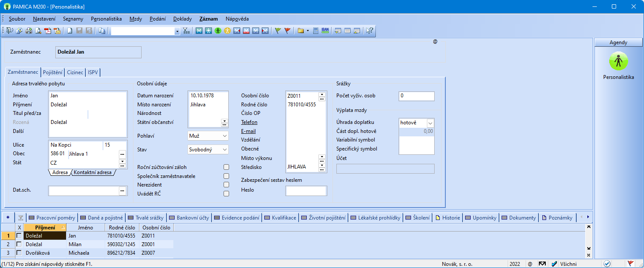644x268 pixels.
Task: Click the Dat.sch. input field
Action: point(84,190)
